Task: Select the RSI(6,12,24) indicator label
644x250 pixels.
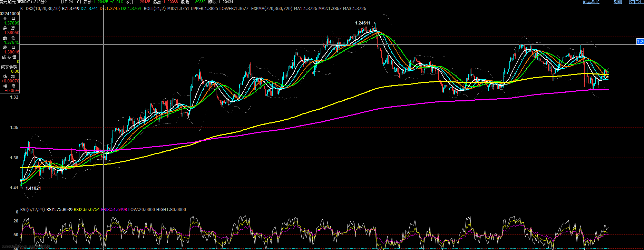Action: (x=33, y=209)
